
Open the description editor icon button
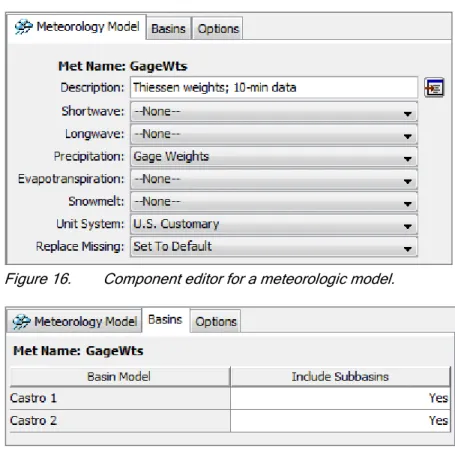pyautogui.click(x=434, y=88)
